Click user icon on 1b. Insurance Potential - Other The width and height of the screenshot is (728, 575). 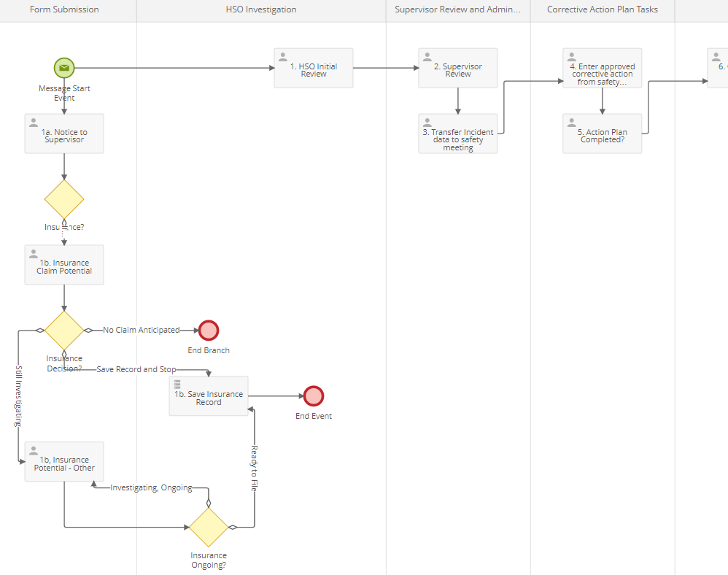(x=34, y=450)
